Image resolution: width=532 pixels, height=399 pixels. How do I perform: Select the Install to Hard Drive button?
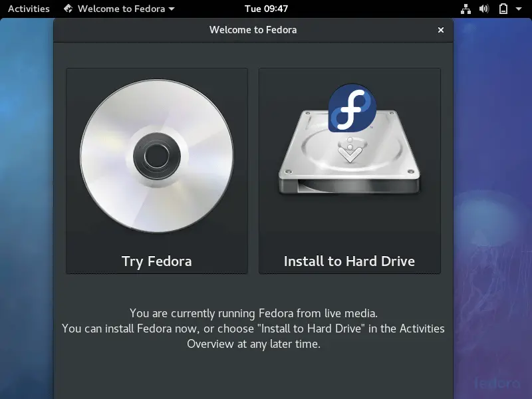tap(350, 171)
